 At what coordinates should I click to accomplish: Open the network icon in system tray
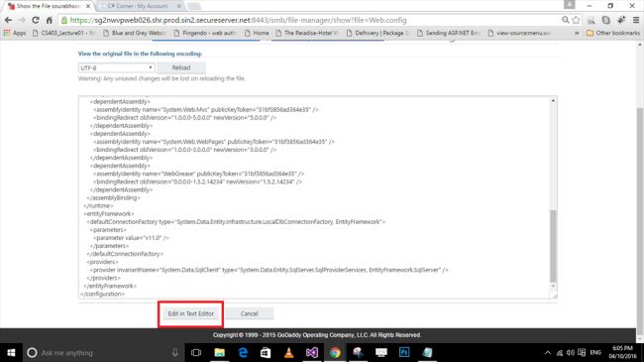click(560, 352)
